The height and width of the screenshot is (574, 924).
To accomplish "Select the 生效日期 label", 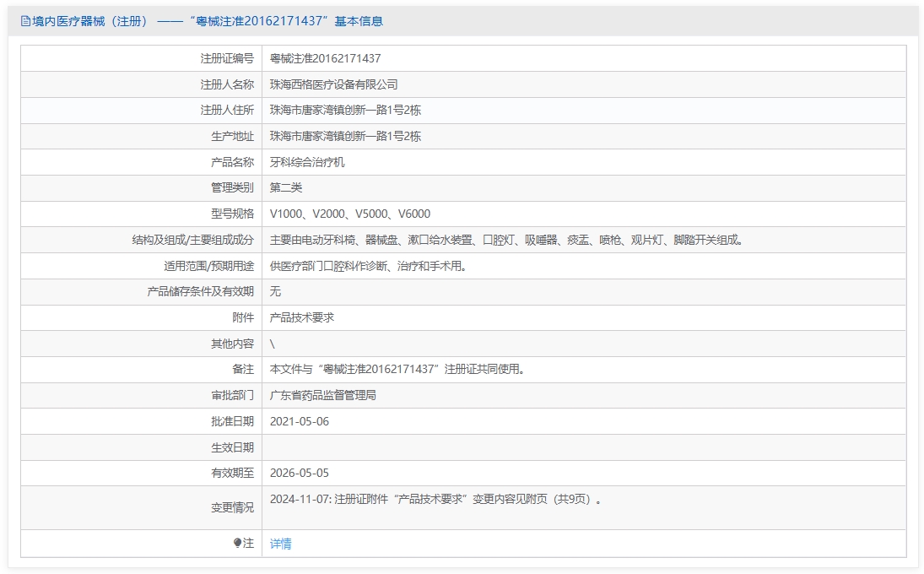I will (232, 447).
